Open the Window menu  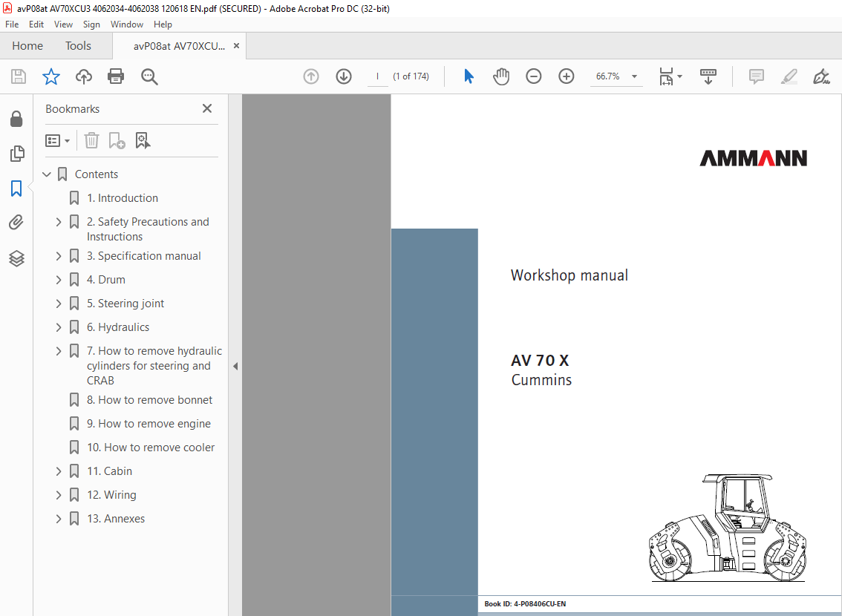pyautogui.click(x=127, y=24)
